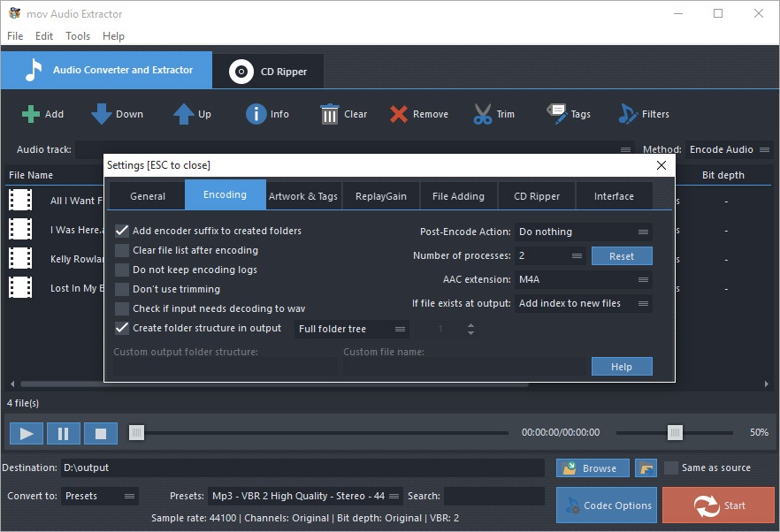Click the music note Audio Converter icon
This screenshot has height=532, width=780.
pos(34,70)
